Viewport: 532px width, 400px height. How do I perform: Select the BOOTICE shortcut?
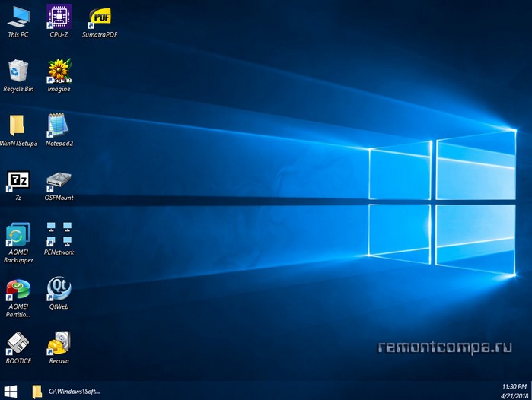pyautogui.click(x=18, y=344)
